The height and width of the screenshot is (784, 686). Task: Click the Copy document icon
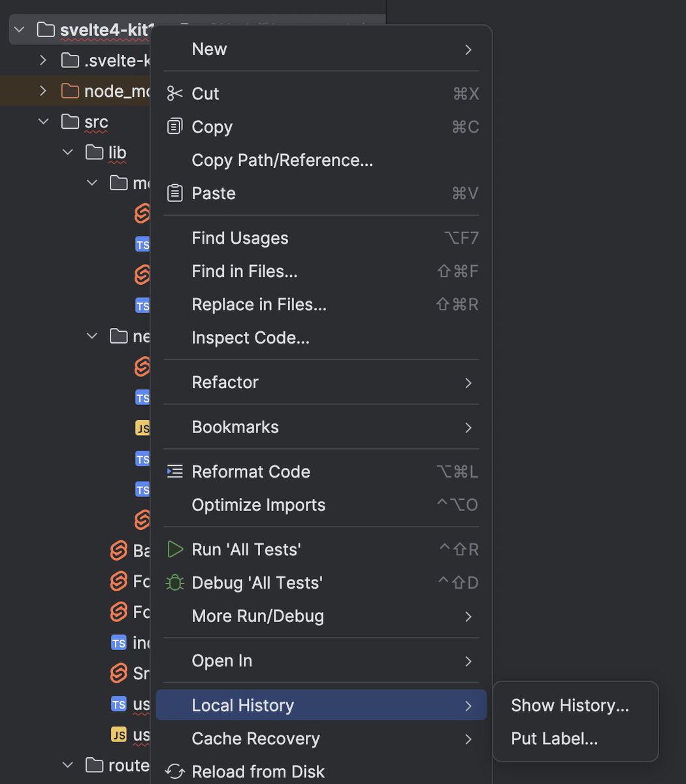tap(174, 126)
